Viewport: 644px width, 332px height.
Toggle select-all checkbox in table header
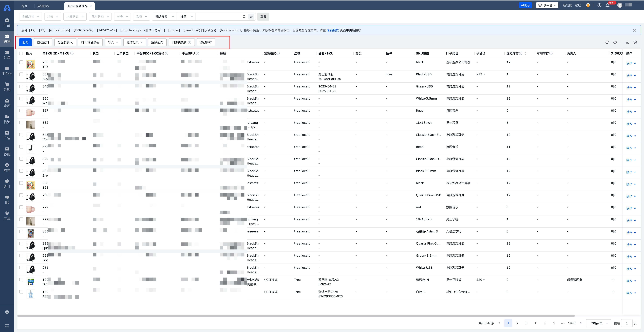pyautogui.click(x=21, y=53)
